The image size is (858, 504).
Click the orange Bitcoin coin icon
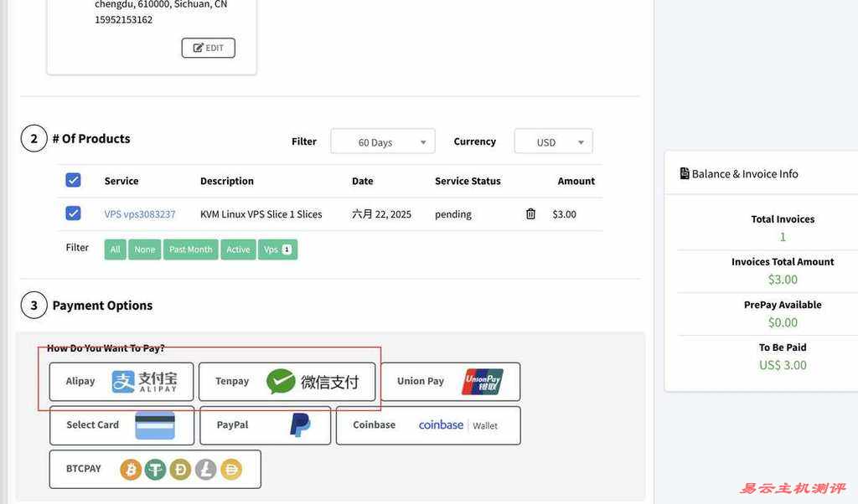click(131, 469)
